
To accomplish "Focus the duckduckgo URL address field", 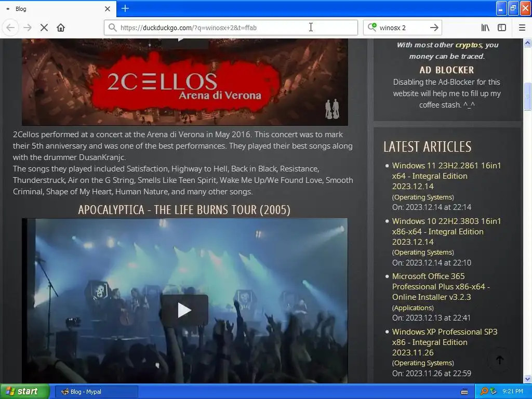I will click(231, 28).
